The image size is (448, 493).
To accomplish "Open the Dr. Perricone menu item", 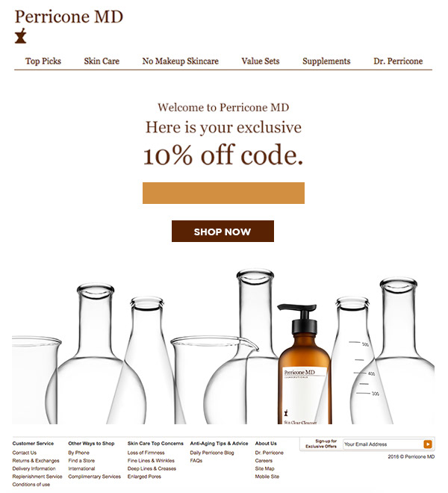I will click(398, 61).
